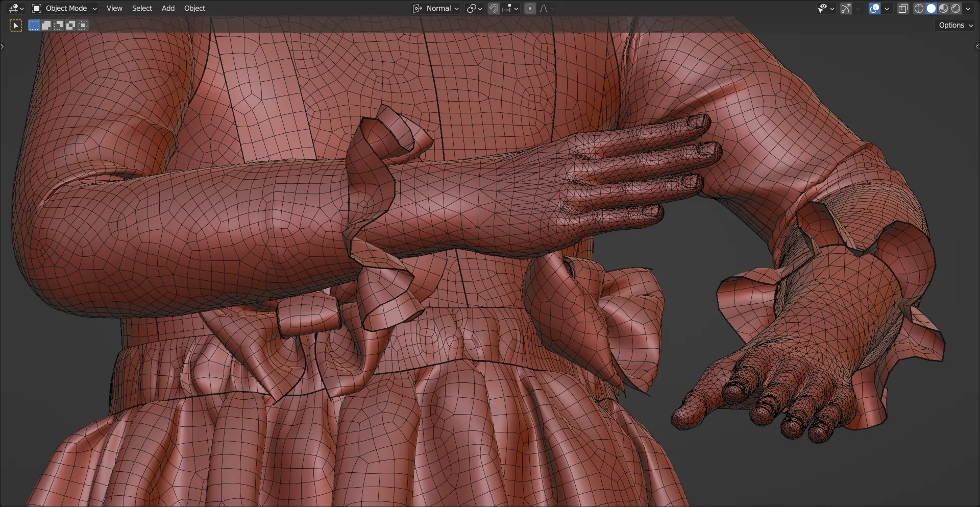
Task: Choose the Extend selection mode
Action: (x=46, y=25)
